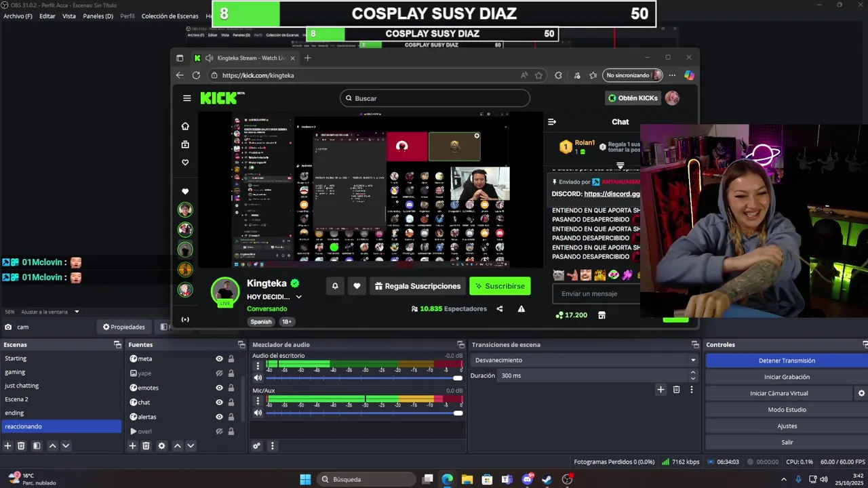The width and height of the screenshot is (868, 488).
Task: Unlock the emotes source
Action: [231, 388]
